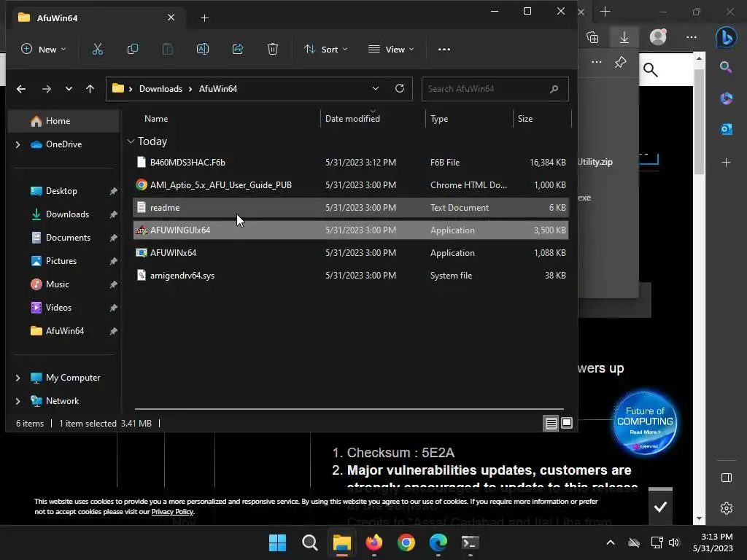
Task: Open Bing Chat sidebar icon
Action: click(726, 36)
